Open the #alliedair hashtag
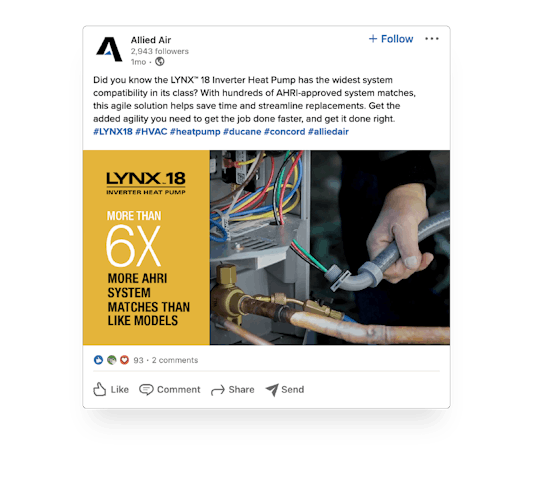This screenshot has width=533, height=498. click(x=328, y=132)
